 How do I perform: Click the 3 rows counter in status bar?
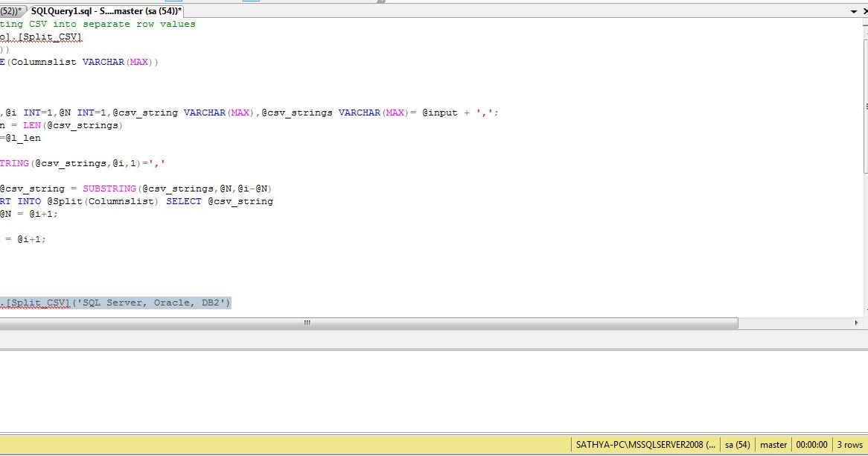[x=850, y=444]
